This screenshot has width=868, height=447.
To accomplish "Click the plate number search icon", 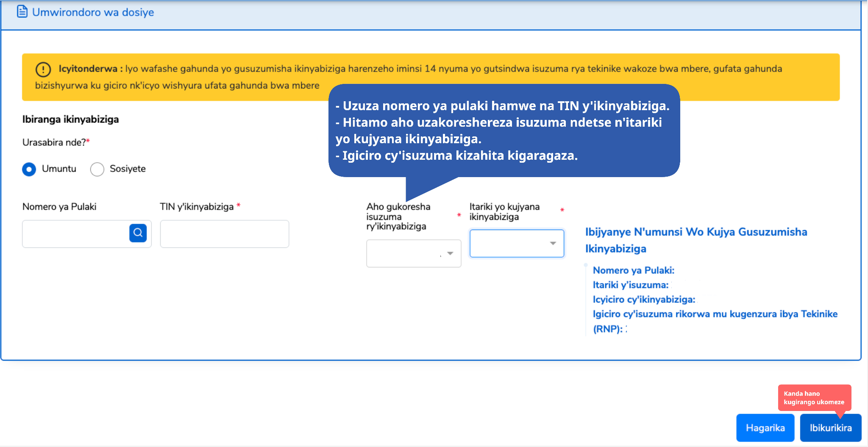I will click(138, 233).
